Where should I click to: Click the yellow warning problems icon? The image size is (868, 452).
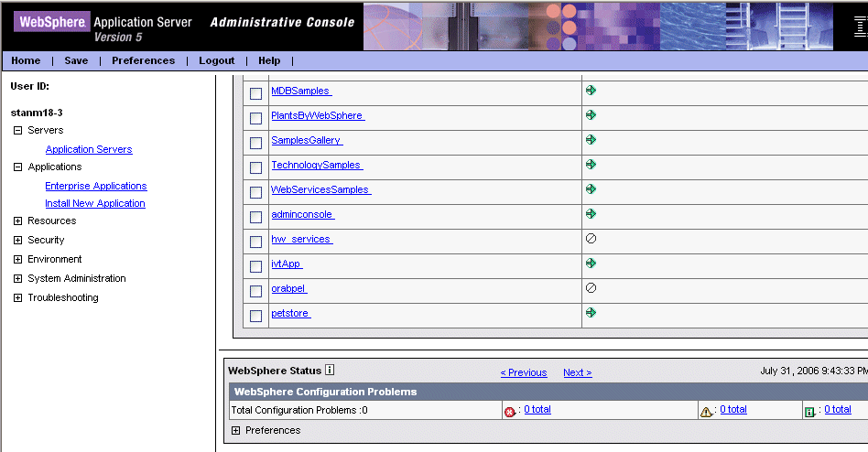(706, 412)
